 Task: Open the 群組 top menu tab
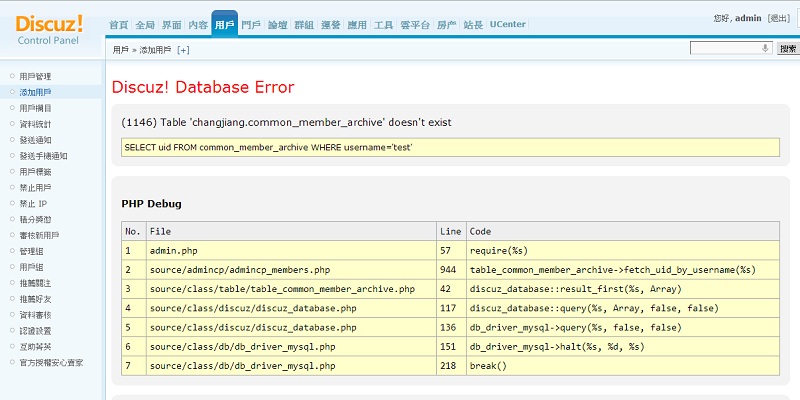[304, 25]
